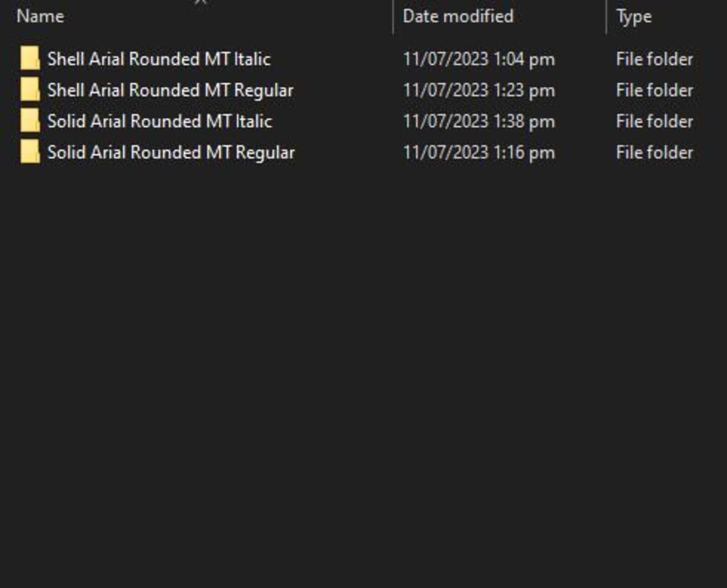Image resolution: width=727 pixels, height=588 pixels.
Task: Sort by the Type column header
Action: click(634, 17)
